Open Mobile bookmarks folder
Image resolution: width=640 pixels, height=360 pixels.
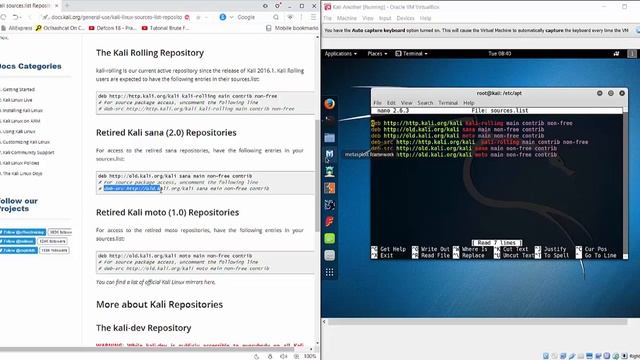(x=292, y=28)
